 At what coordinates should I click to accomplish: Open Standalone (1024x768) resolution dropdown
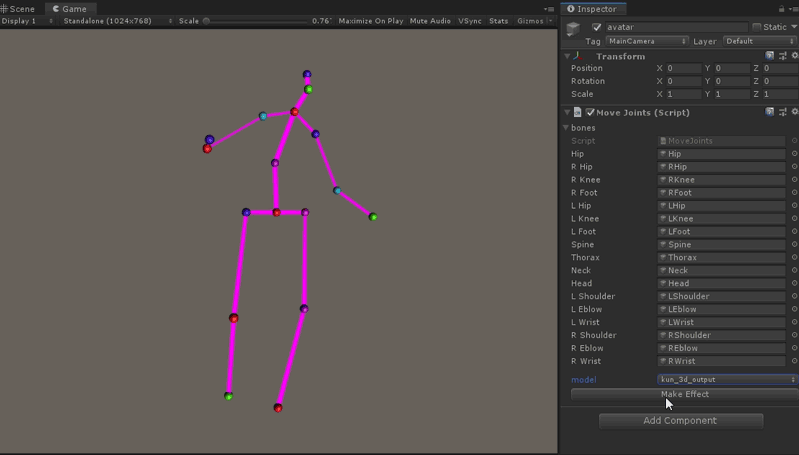[117, 21]
